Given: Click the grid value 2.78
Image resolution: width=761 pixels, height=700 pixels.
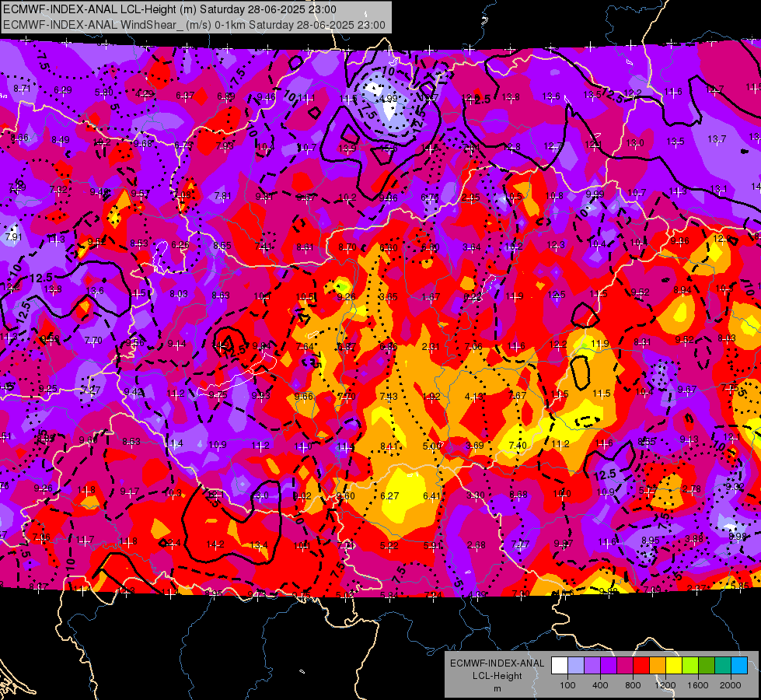Looking at the screenshot, I should 691,488.
